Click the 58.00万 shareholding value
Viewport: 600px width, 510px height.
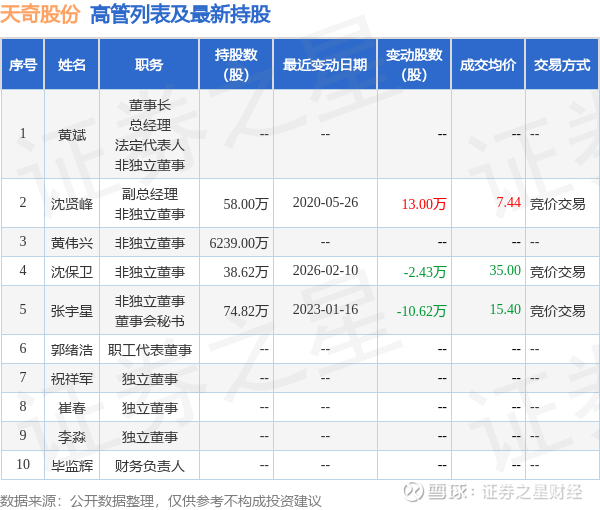point(246,204)
